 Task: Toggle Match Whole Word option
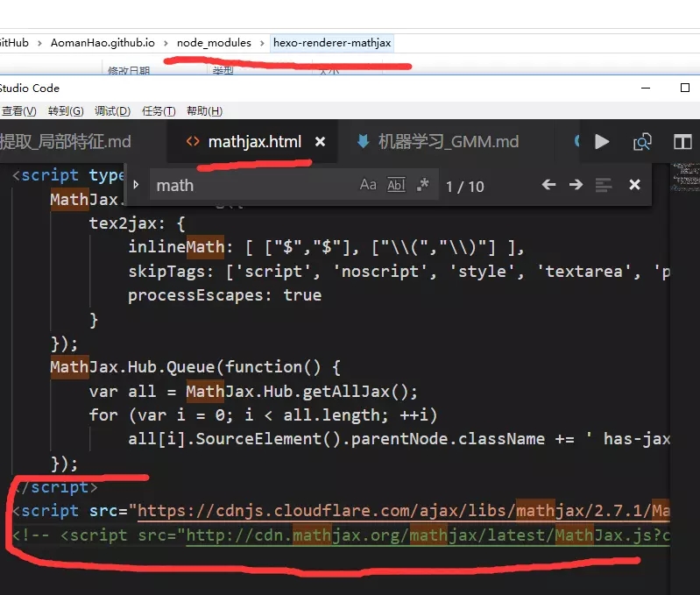[396, 184]
